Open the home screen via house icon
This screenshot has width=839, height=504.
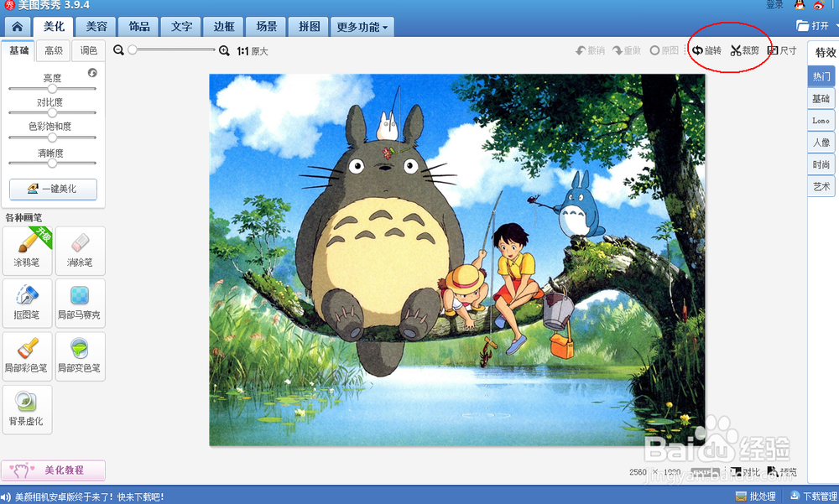(17, 27)
